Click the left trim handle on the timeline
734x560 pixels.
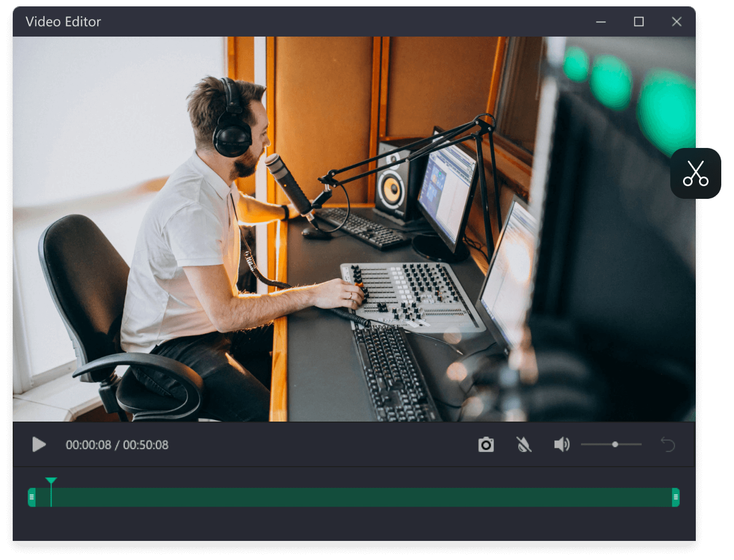tap(32, 497)
